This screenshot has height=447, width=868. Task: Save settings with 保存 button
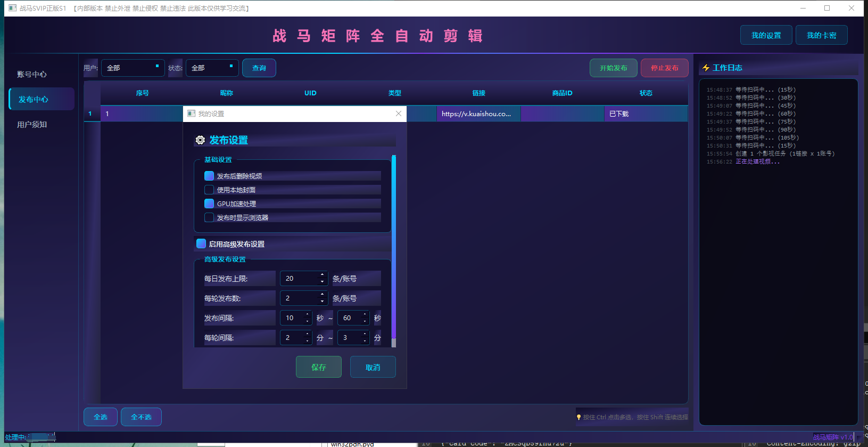(318, 367)
